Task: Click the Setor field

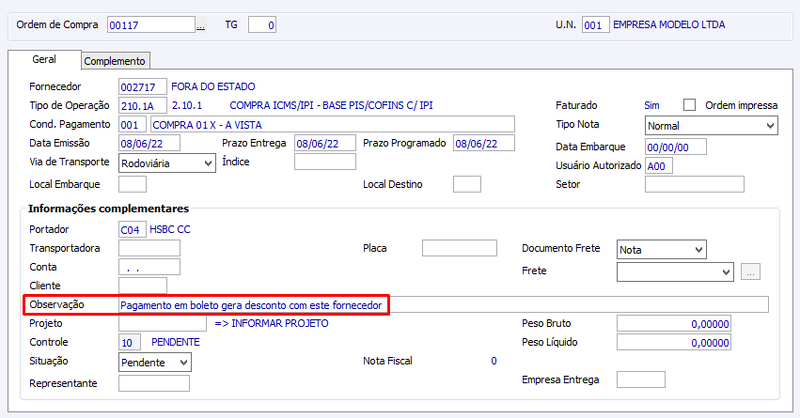Action: (x=694, y=184)
